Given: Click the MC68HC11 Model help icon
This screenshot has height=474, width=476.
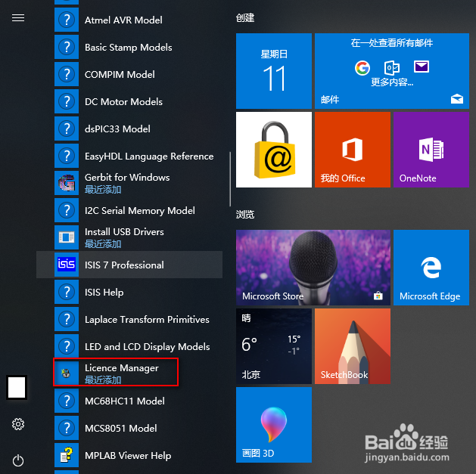Looking at the screenshot, I should (x=67, y=401).
